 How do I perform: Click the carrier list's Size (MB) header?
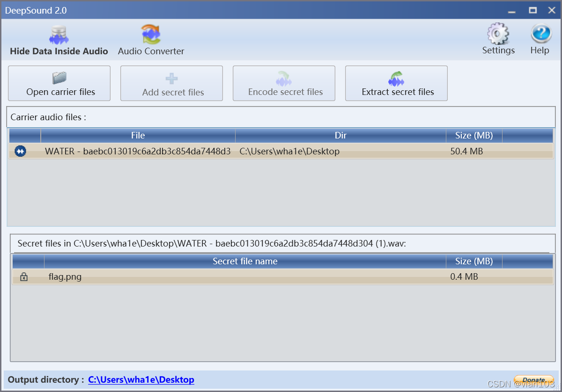(474, 136)
